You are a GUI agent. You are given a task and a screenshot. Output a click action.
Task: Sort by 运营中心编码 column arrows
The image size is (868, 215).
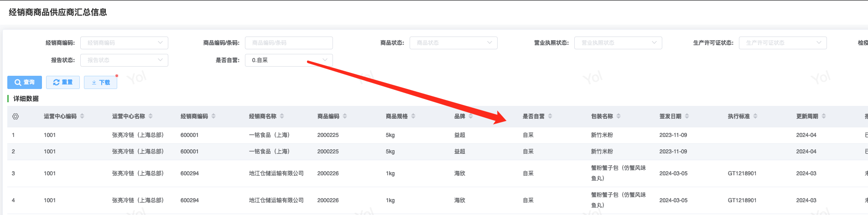coord(82,116)
